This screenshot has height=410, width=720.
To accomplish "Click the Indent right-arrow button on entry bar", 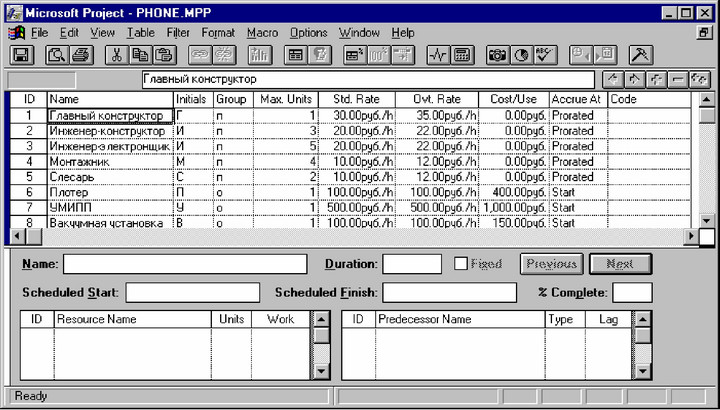I will [635, 80].
